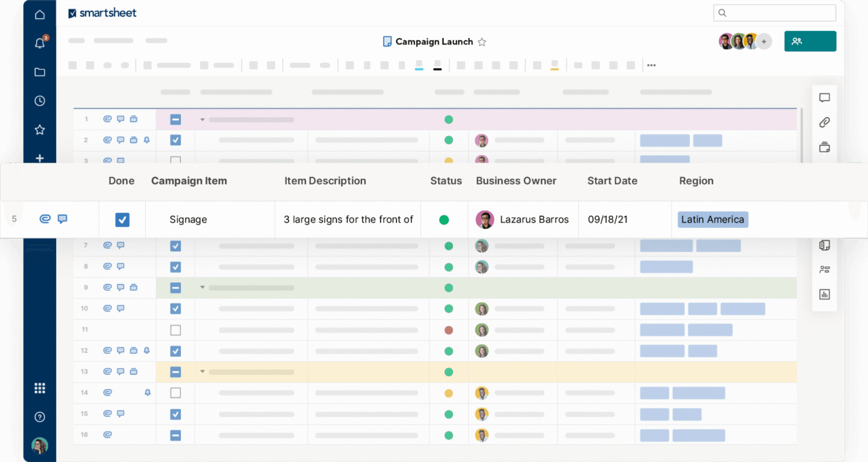
Task: Collapse the green parent row 9
Action: 202,287
